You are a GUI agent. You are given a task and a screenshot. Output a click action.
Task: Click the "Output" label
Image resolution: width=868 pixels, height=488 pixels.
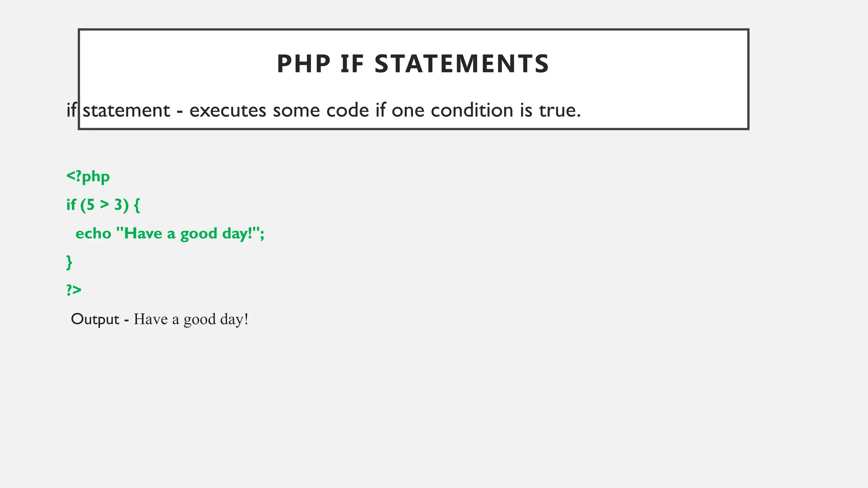click(95, 319)
